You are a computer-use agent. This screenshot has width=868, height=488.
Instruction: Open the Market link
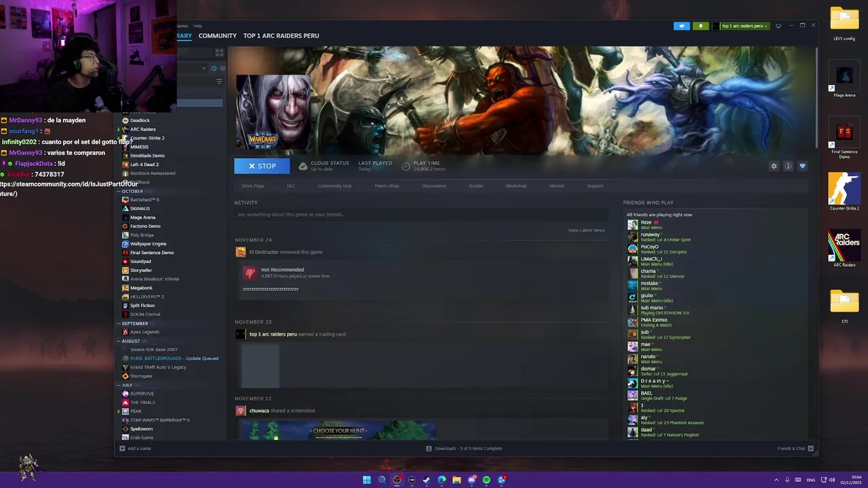click(x=557, y=186)
